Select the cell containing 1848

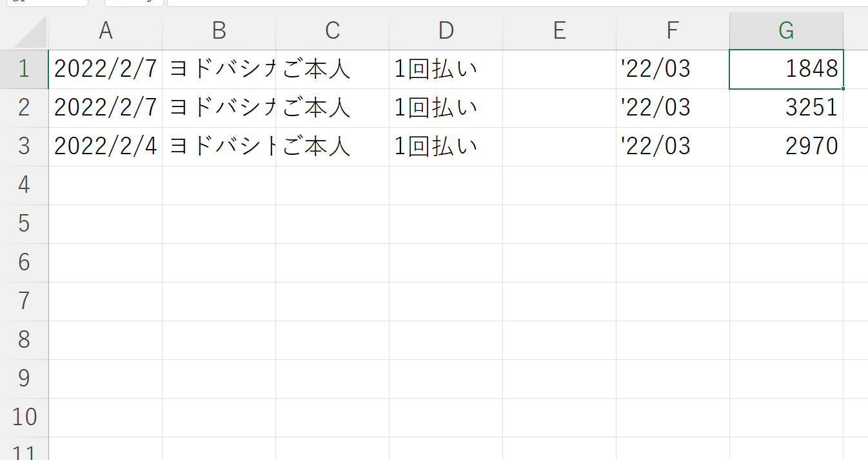pos(786,69)
